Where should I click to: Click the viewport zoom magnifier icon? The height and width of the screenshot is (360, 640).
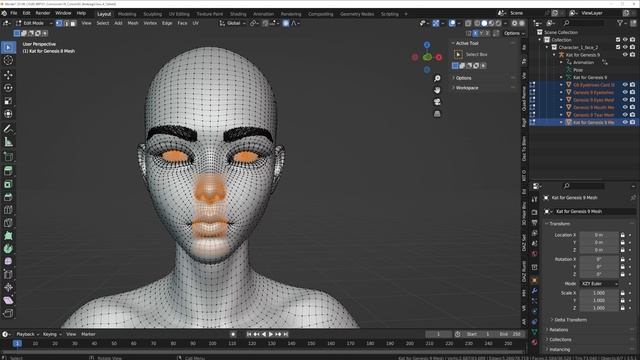tap(437, 78)
